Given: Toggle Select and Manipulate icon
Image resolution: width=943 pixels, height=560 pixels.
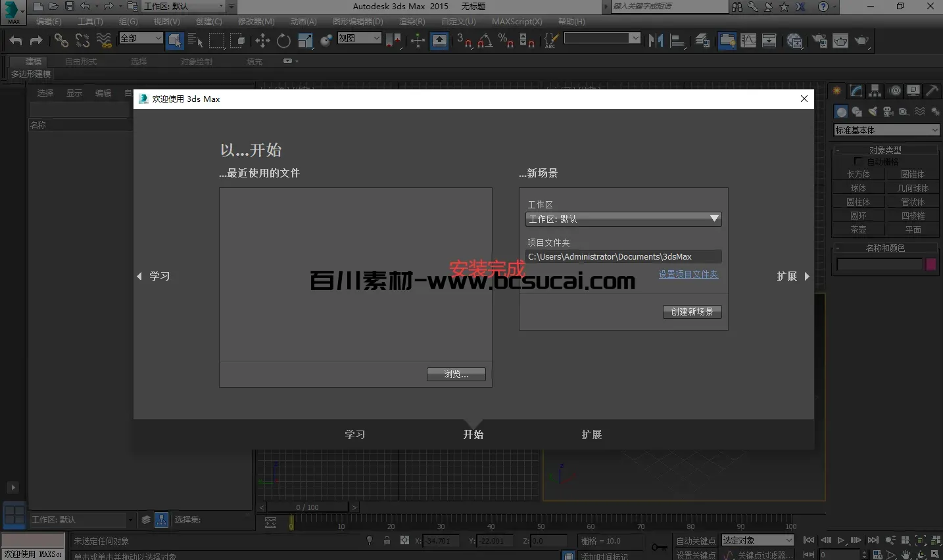Looking at the screenshot, I should pos(418,41).
